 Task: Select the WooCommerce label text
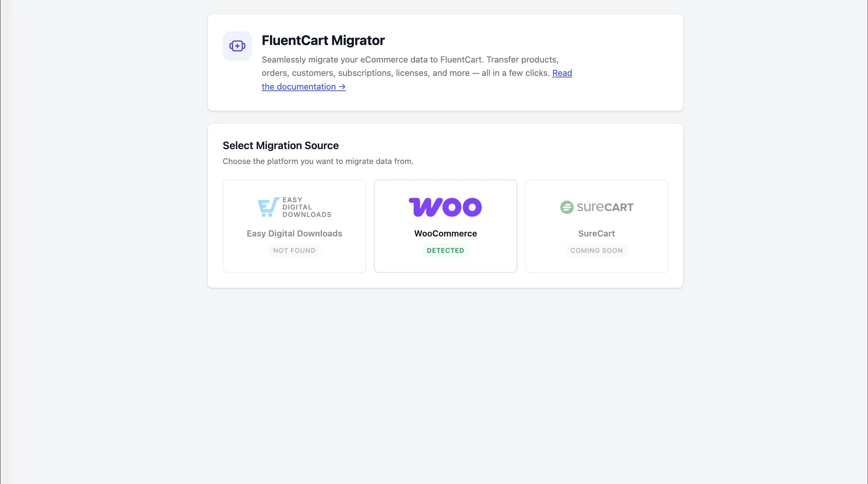[x=445, y=233]
